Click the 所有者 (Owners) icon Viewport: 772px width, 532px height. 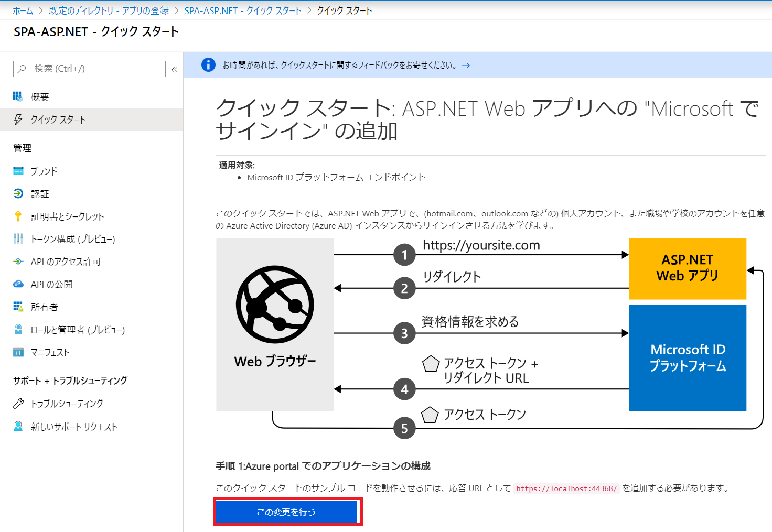17,307
